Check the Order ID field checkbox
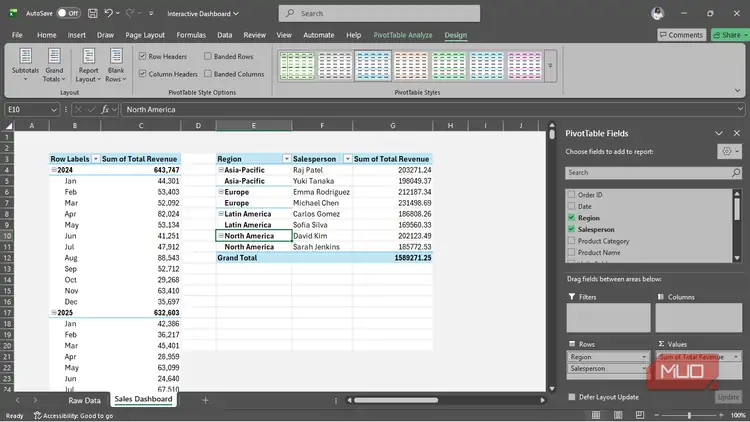750x422 pixels. click(x=571, y=194)
